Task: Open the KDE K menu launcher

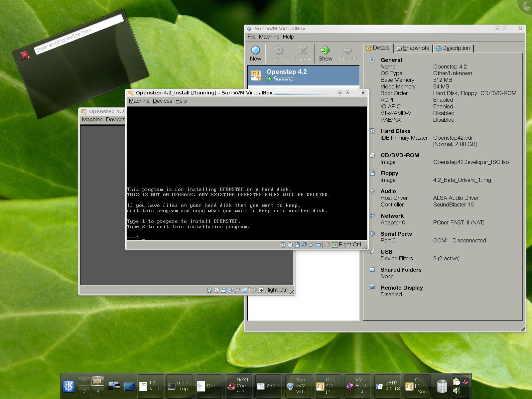Action: tap(68, 386)
